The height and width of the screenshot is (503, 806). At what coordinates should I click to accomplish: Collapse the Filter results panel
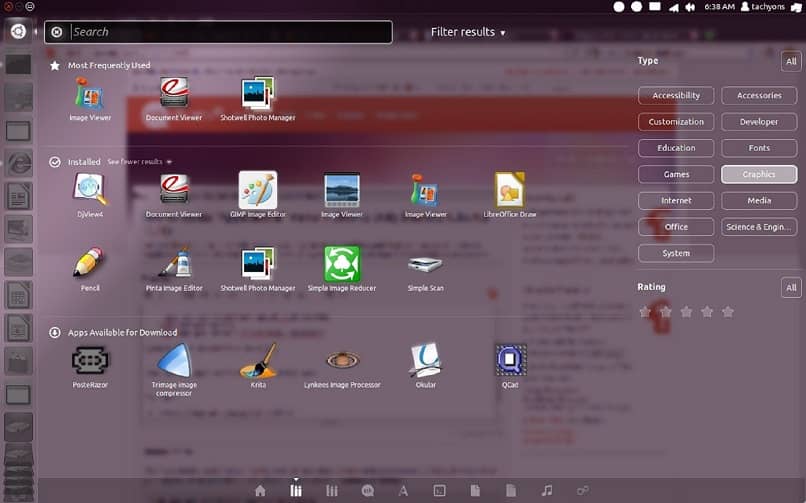tap(468, 32)
